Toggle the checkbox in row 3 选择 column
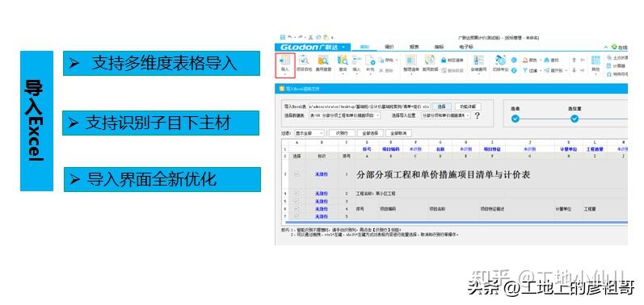Image resolution: width=644 pixels, height=305 pixels. click(x=297, y=174)
